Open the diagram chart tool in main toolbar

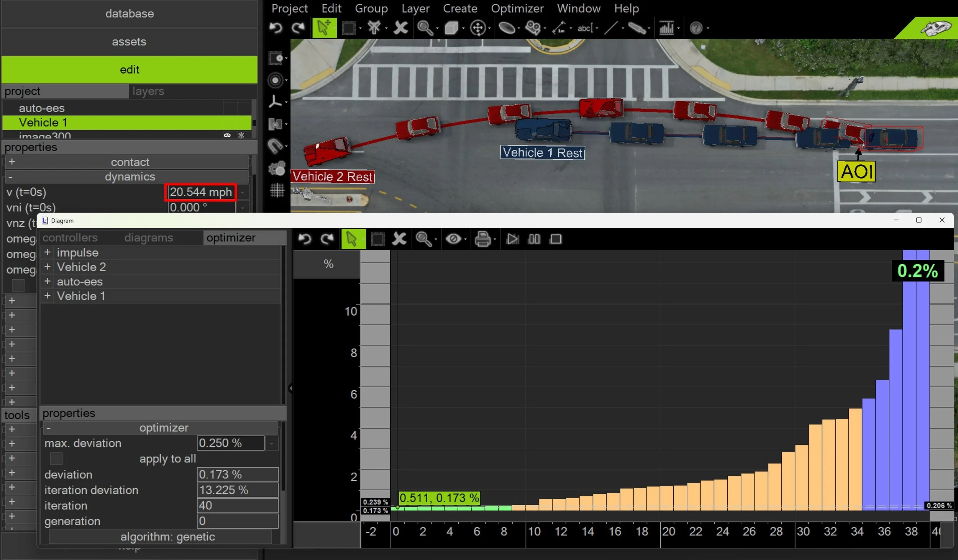[666, 28]
